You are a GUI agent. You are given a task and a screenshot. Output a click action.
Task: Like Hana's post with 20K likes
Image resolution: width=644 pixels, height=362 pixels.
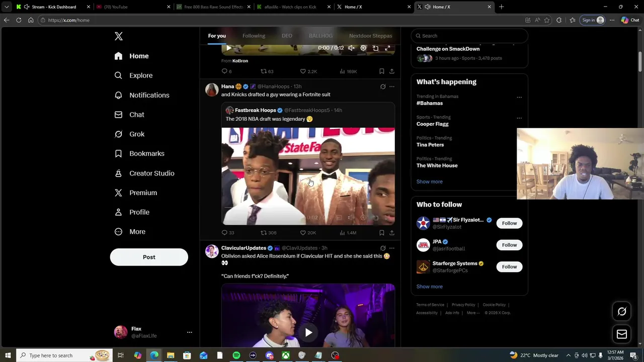point(308,233)
